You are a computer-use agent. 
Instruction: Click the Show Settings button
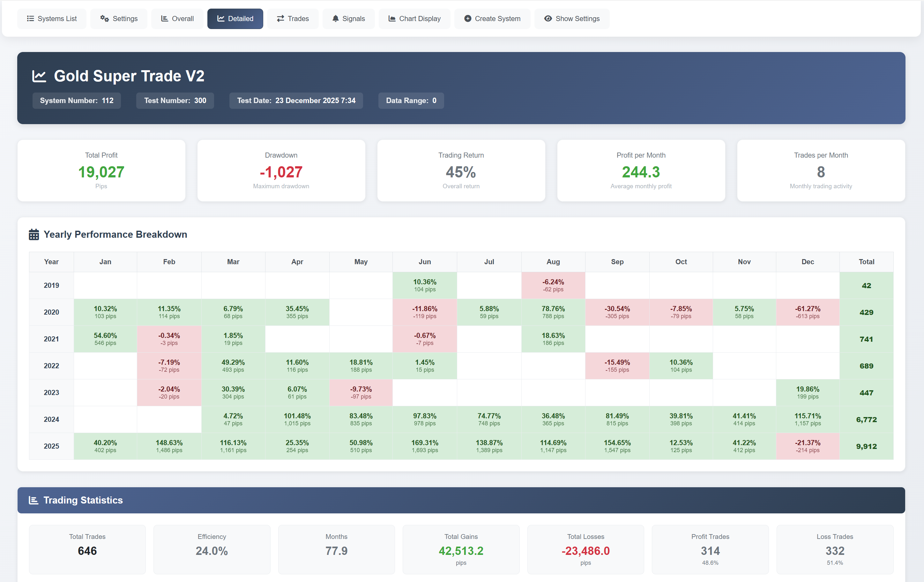click(x=572, y=19)
